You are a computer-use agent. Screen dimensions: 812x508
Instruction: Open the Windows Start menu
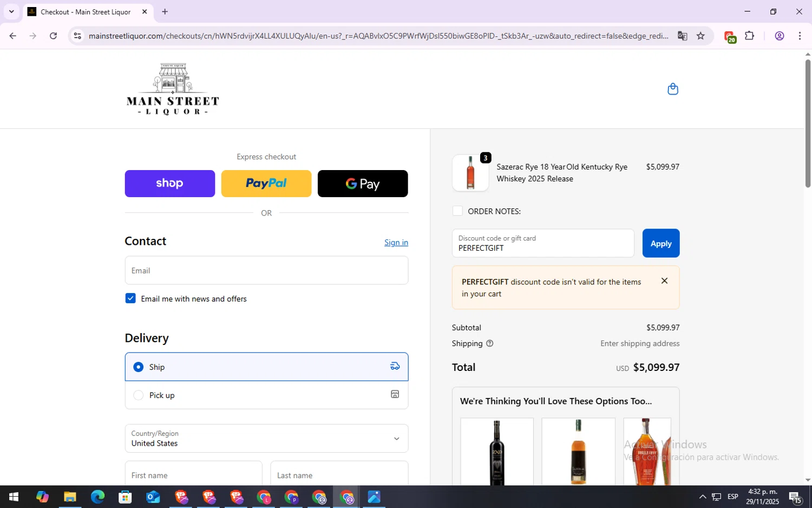click(14, 497)
